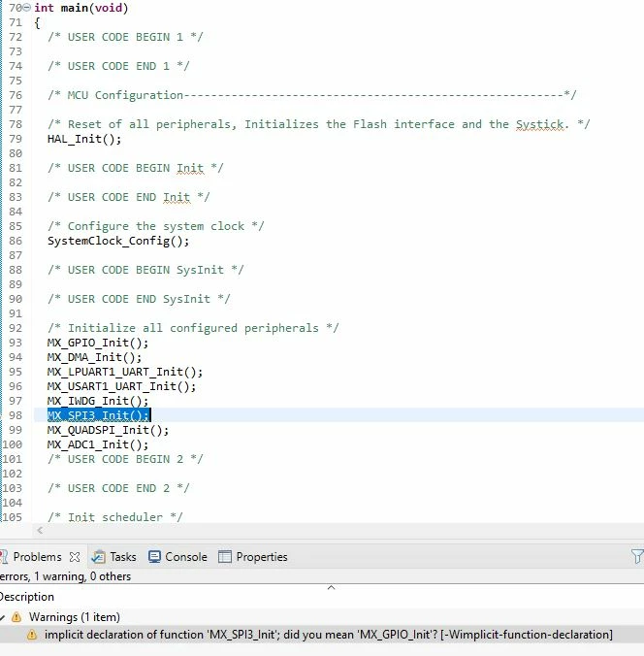The height and width of the screenshot is (656, 644).
Task: Open the Problems tab
Action: pos(37,557)
